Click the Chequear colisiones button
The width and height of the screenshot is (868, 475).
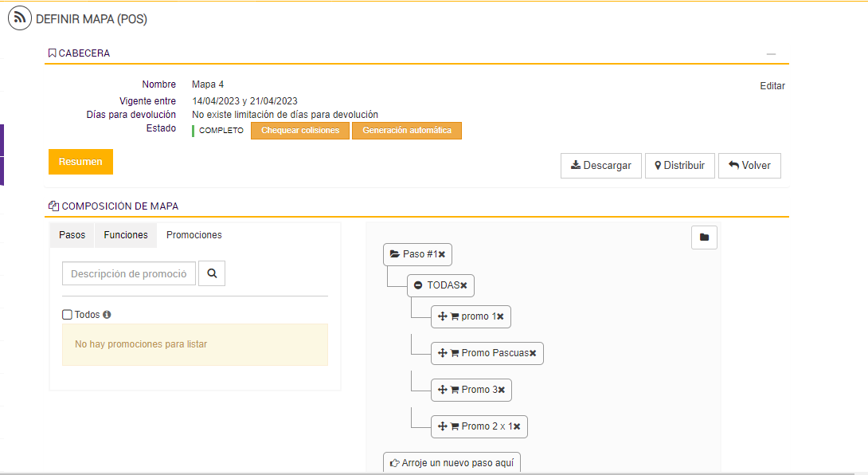[x=300, y=131]
